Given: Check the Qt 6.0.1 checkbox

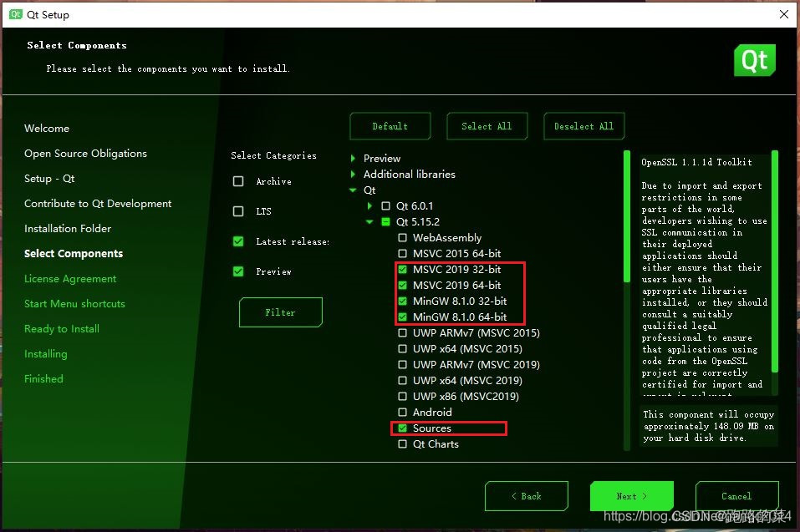Looking at the screenshot, I should click(x=385, y=206).
